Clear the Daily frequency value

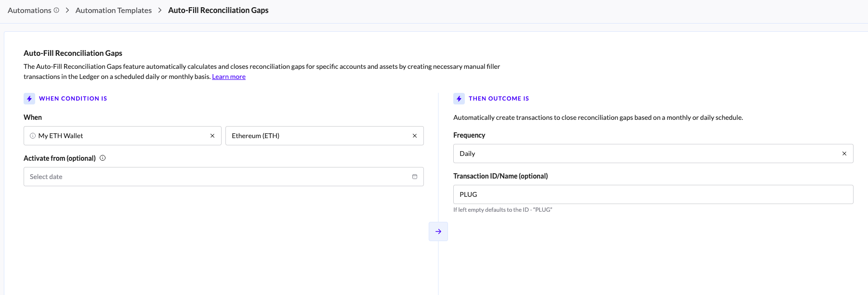(844, 154)
